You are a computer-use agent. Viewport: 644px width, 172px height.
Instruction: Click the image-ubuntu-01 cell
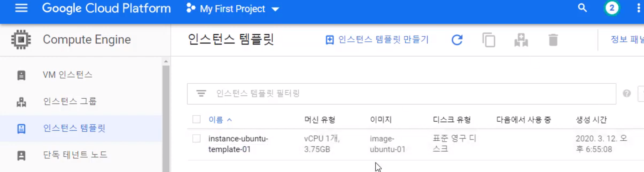(387, 144)
